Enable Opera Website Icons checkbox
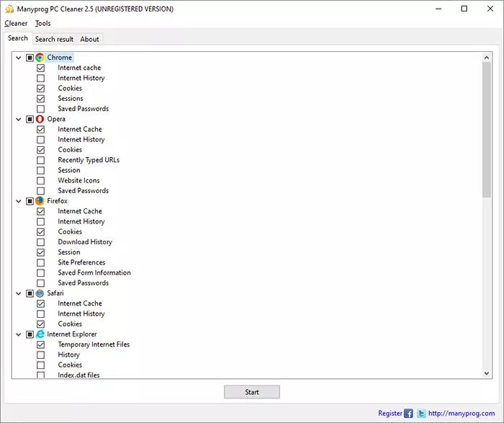The height and width of the screenshot is (423, 504). tap(40, 180)
